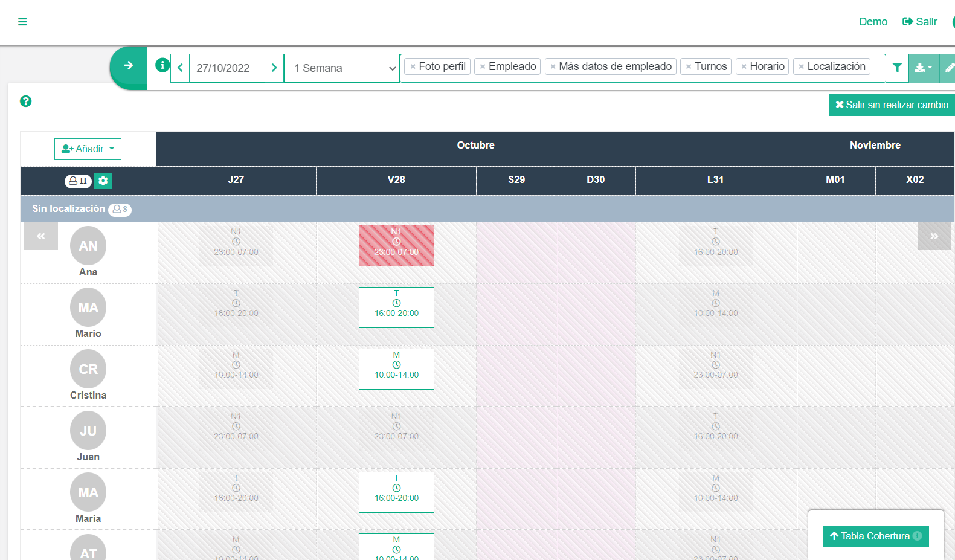Open the hamburger menu
This screenshot has width=955, height=560.
(x=22, y=22)
